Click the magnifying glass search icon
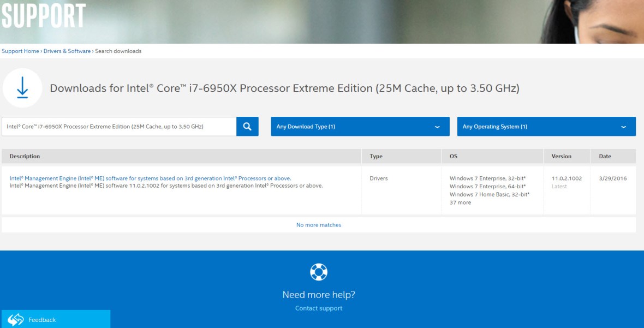644x328 pixels. (247, 126)
